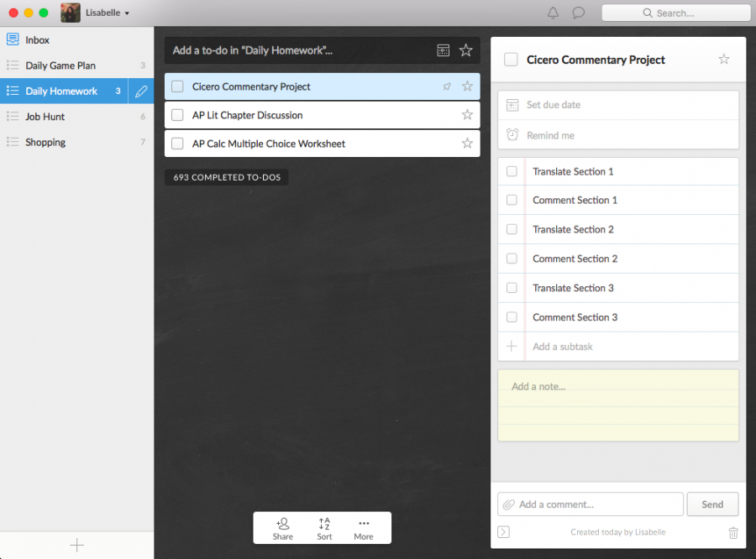Star the task in the detail panel header
Screen dimensions: 756x559
724,60
